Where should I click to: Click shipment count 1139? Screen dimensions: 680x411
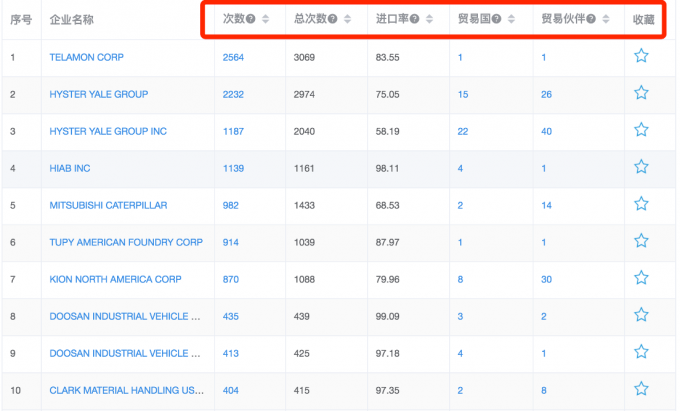[233, 168]
